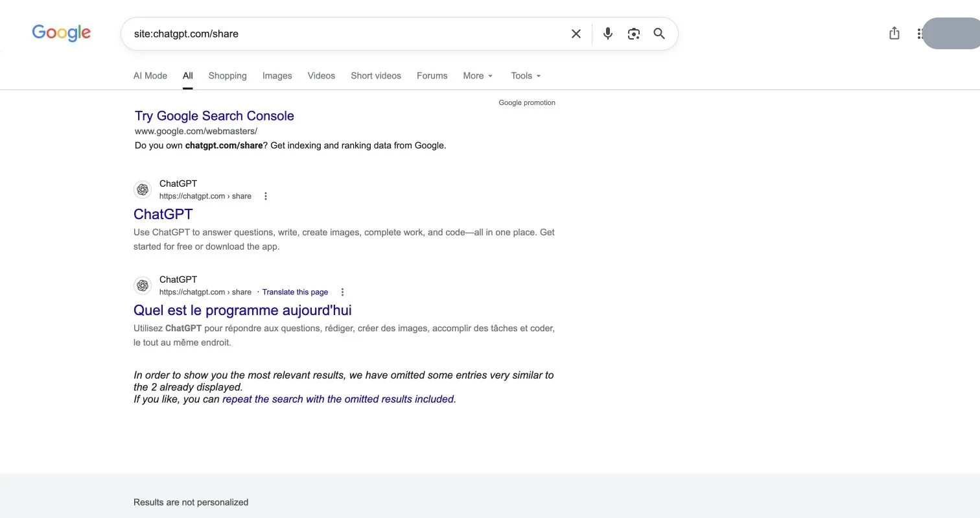Open the Videos tab
This screenshot has height=518, width=980.
coord(321,76)
